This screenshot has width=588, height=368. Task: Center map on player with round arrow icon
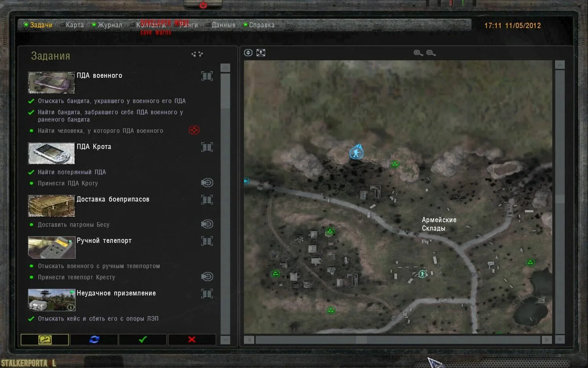(248, 53)
